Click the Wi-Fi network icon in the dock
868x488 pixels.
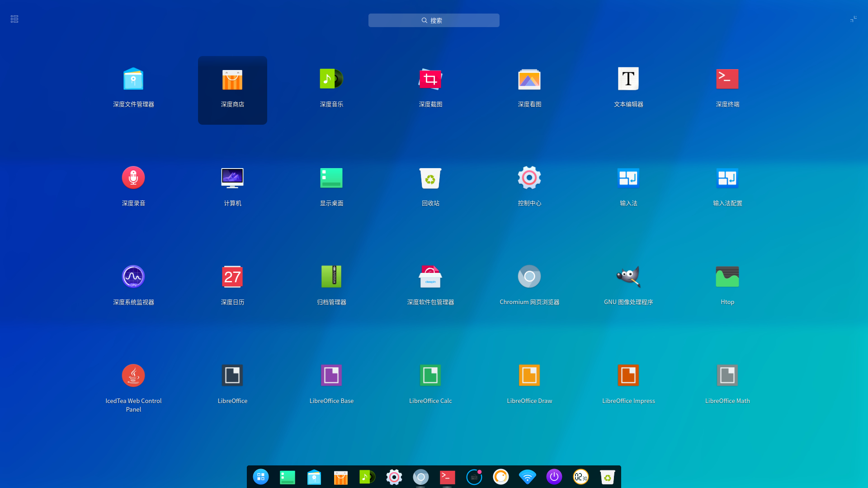(527, 477)
